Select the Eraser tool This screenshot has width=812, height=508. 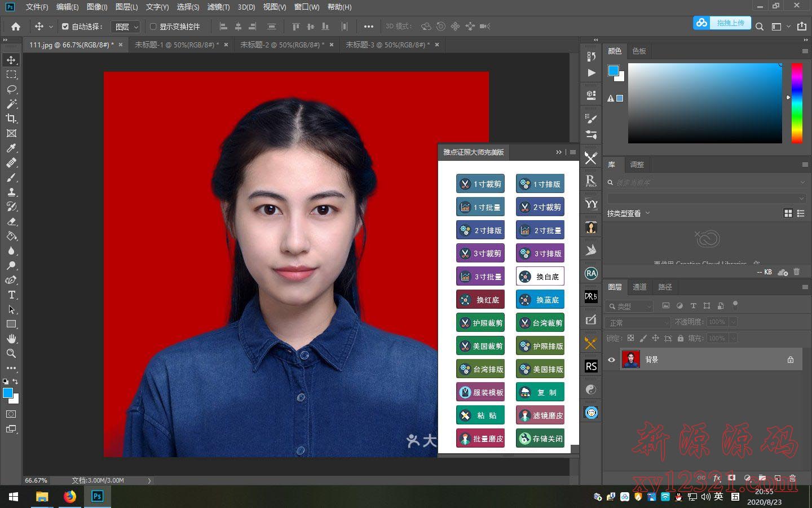point(11,221)
